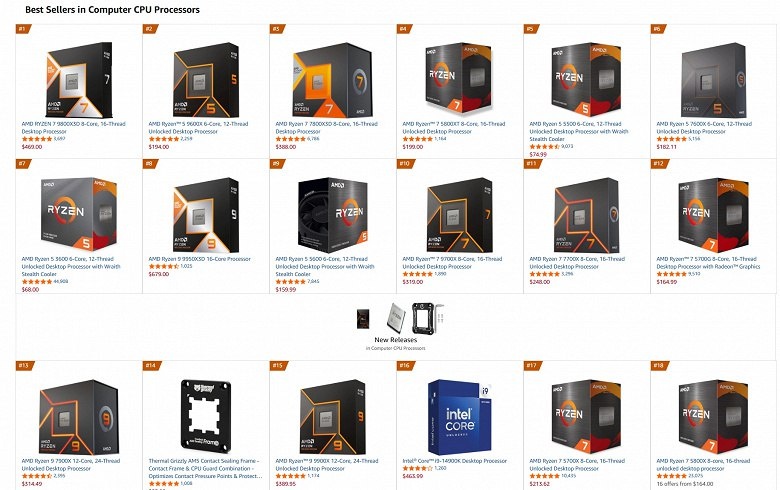Click the #9 Ryzen 5 box with Wraith cooler image
Viewport: 780px width, 490px height.
332,215
